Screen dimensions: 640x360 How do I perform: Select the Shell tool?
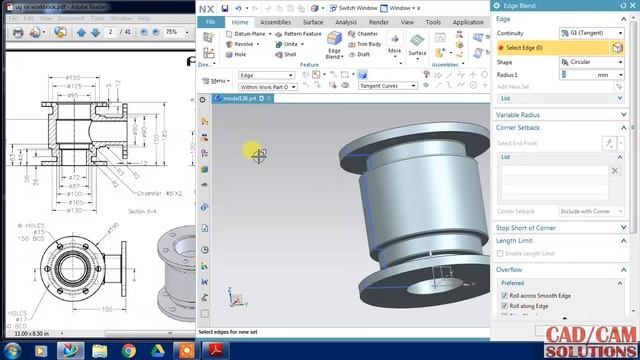point(286,54)
